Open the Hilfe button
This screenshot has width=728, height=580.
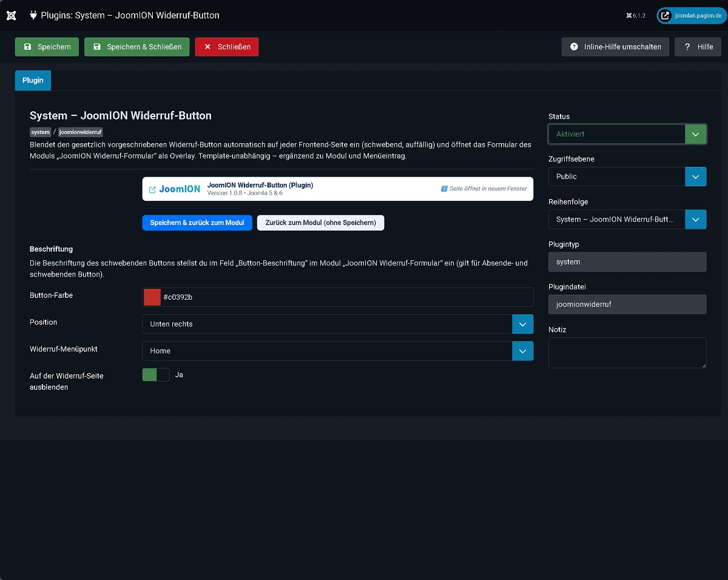click(698, 47)
